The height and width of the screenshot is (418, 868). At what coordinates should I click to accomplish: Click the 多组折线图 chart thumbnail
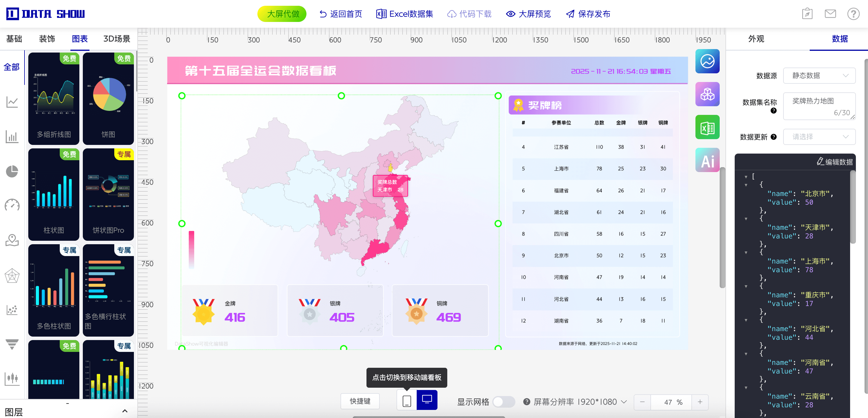coord(54,98)
